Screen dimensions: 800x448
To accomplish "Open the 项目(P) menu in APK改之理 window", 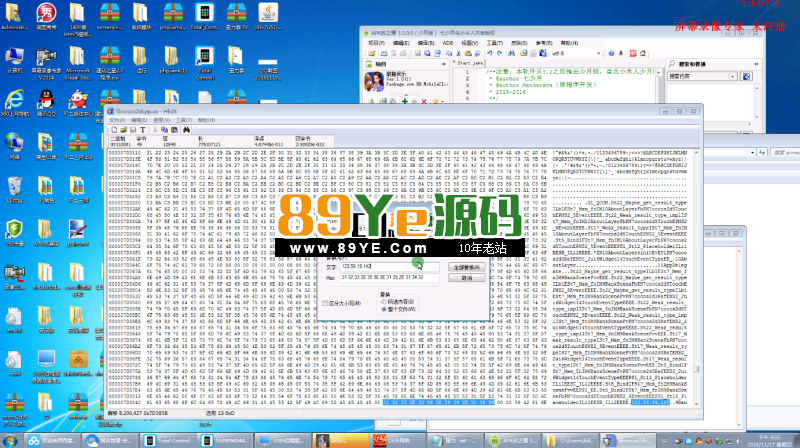I will click(376, 43).
